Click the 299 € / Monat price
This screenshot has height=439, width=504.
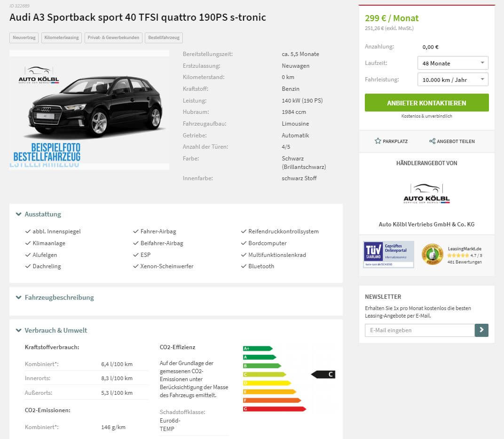pos(392,18)
